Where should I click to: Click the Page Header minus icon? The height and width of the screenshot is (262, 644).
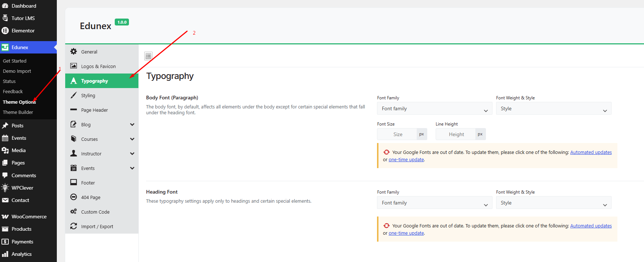74,110
